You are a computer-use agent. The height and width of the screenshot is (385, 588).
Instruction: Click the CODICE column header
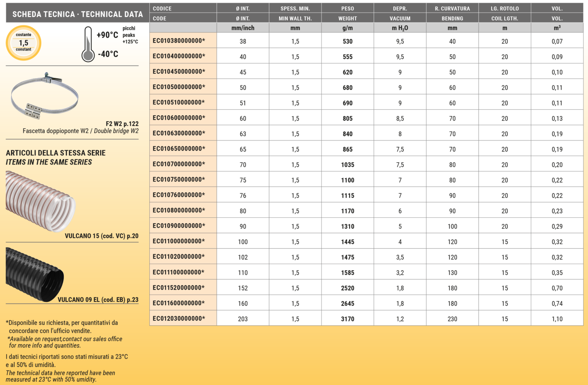[162, 8]
